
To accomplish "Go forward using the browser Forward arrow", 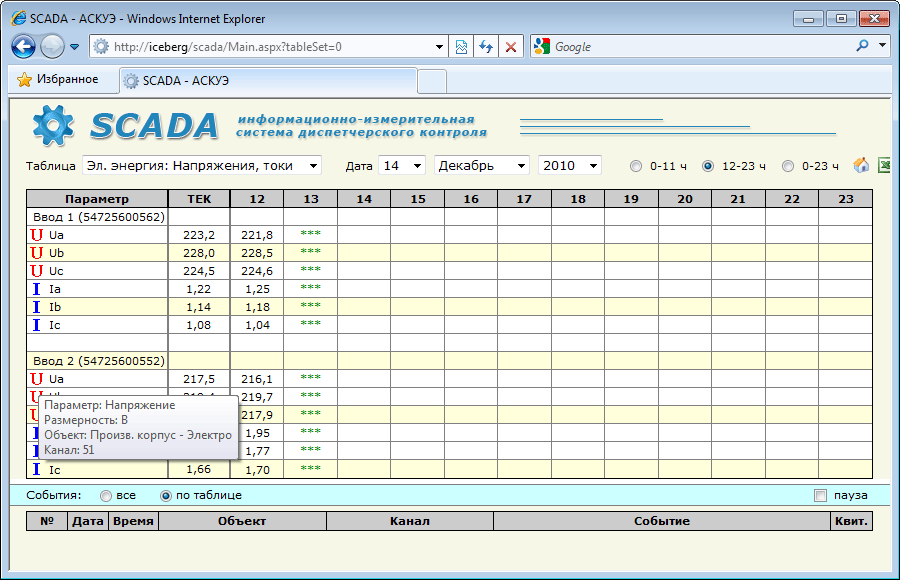I will [x=52, y=47].
